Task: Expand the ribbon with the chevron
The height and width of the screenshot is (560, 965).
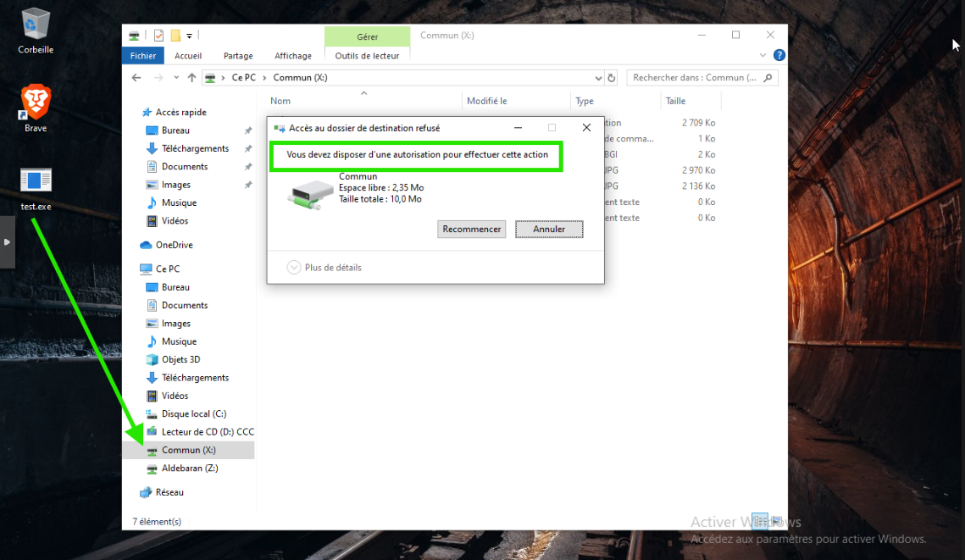Action: pos(763,55)
